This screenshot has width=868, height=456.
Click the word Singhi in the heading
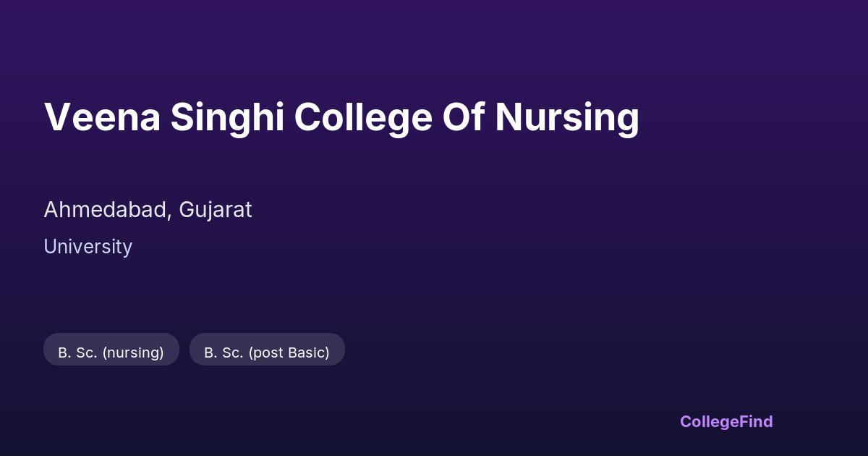click(227, 117)
